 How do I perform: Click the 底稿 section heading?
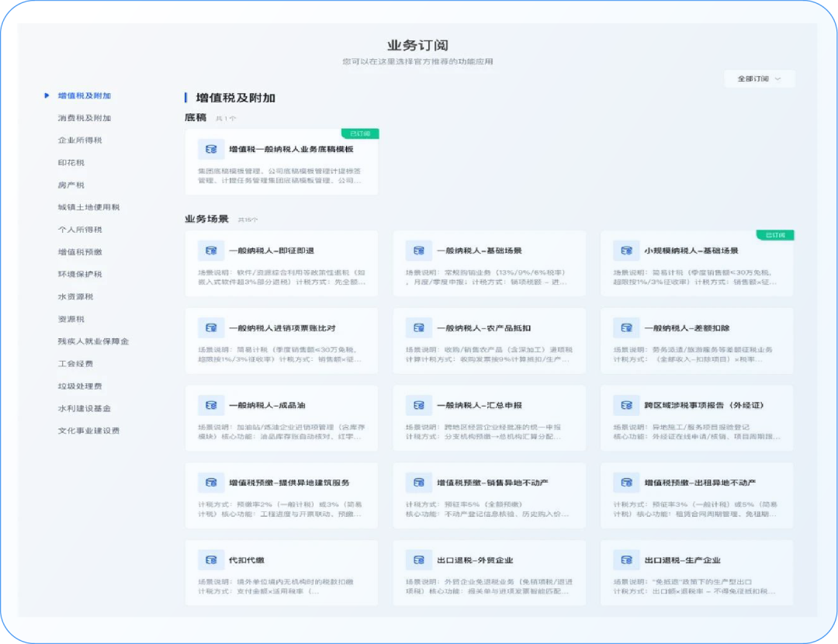click(x=196, y=118)
